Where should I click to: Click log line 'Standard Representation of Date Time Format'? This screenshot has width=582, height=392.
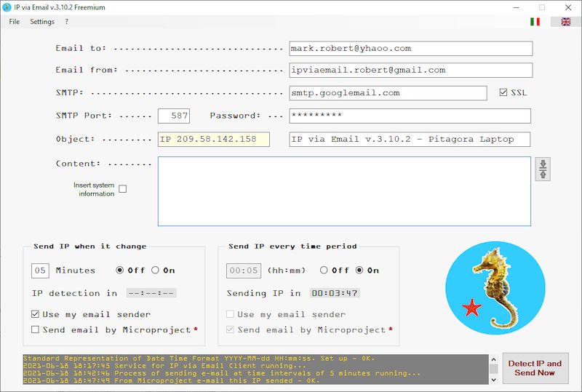coord(199,359)
